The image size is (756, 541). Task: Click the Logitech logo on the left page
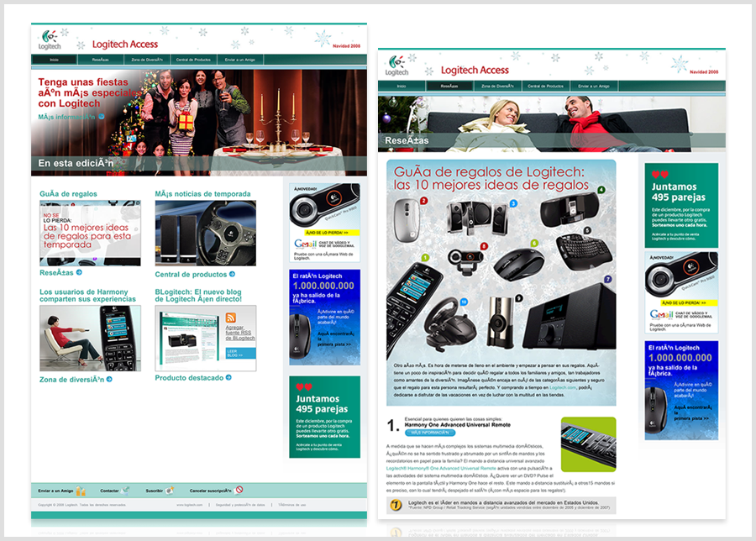[50, 39]
